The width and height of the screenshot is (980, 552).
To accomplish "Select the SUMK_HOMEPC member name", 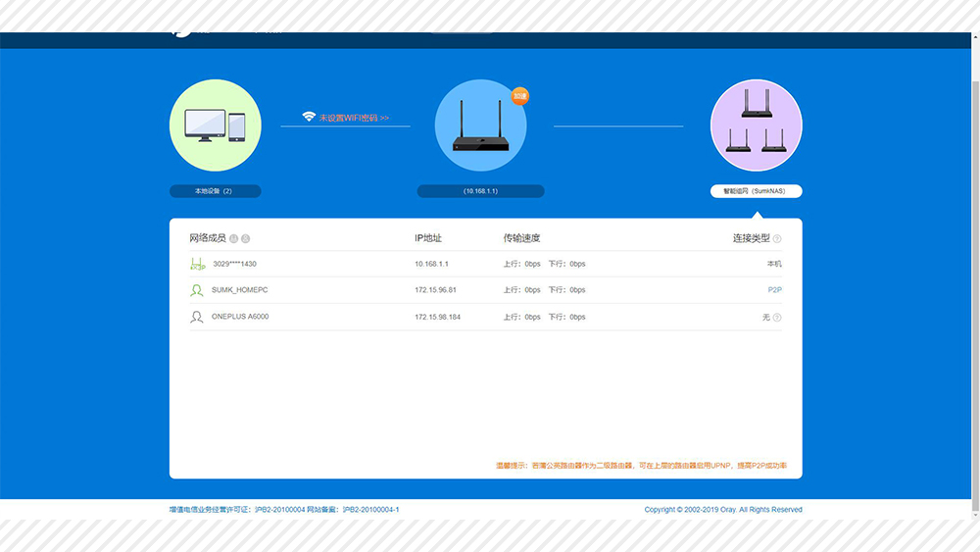I will 239,290.
